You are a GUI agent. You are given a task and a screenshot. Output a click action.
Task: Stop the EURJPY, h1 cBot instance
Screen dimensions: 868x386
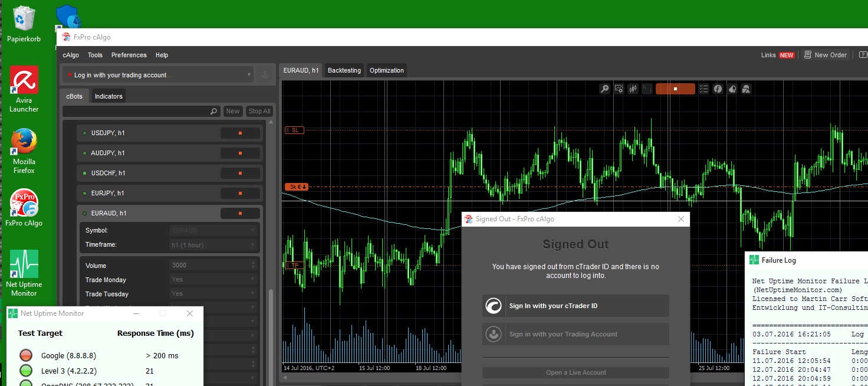coord(240,194)
